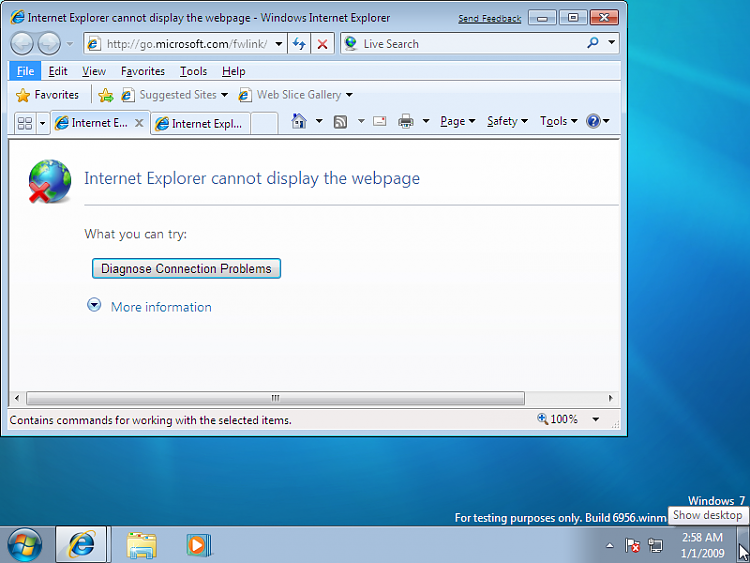Close the first Internet E... tab
The height and width of the screenshot is (563, 750).
pyautogui.click(x=139, y=123)
